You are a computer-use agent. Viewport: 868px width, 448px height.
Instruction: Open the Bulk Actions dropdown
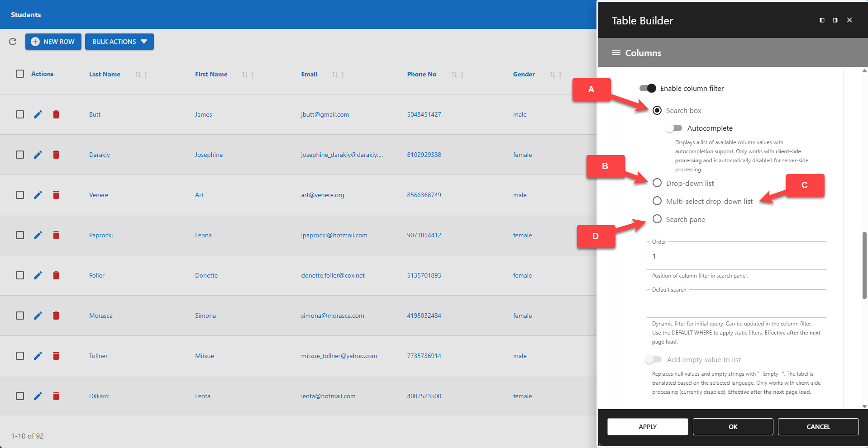(x=119, y=42)
